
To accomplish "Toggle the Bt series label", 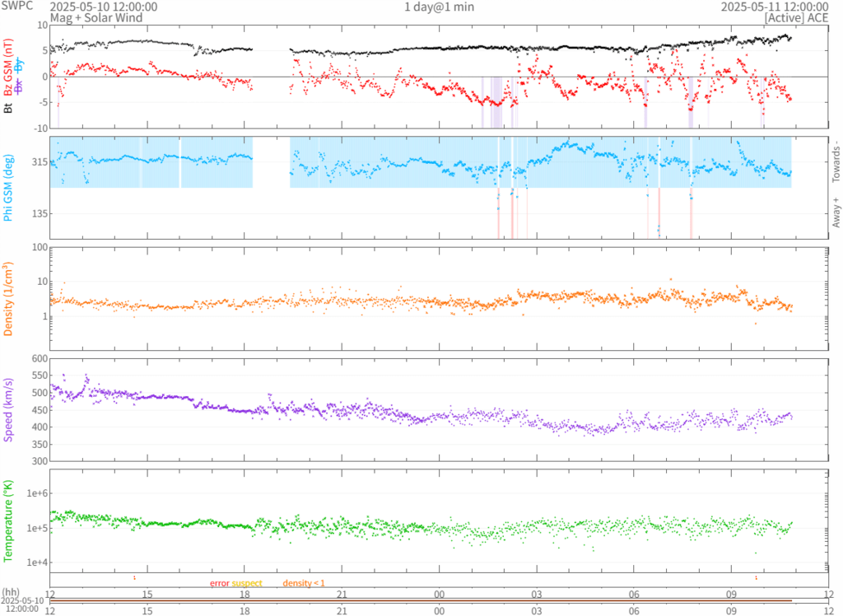I will (9, 108).
